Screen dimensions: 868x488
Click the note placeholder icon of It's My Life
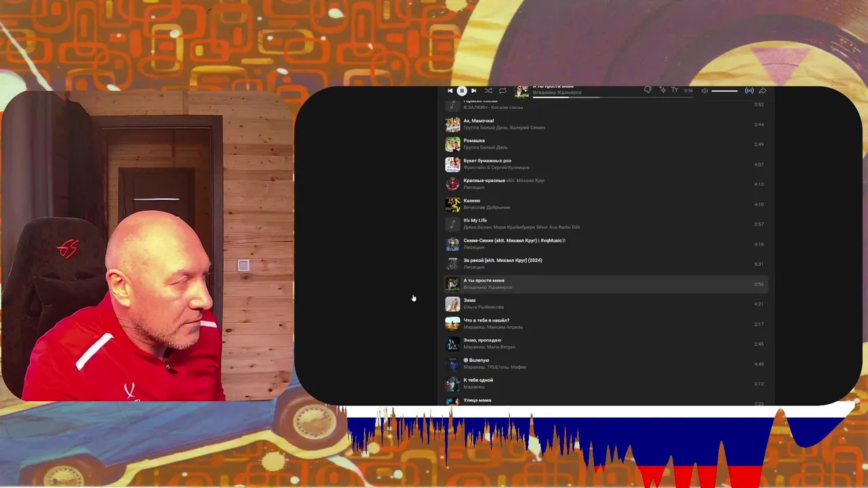452,224
